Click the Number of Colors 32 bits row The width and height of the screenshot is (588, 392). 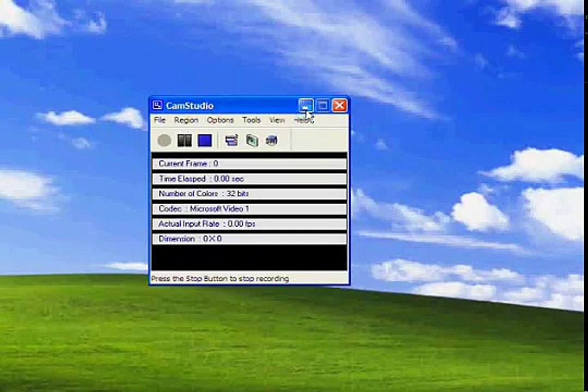[x=249, y=194]
